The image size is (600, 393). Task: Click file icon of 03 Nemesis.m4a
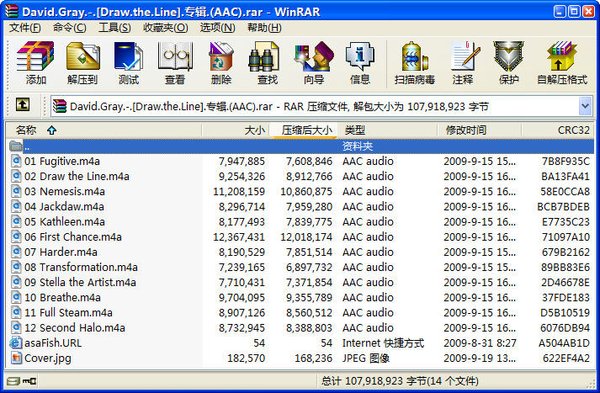(x=16, y=191)
